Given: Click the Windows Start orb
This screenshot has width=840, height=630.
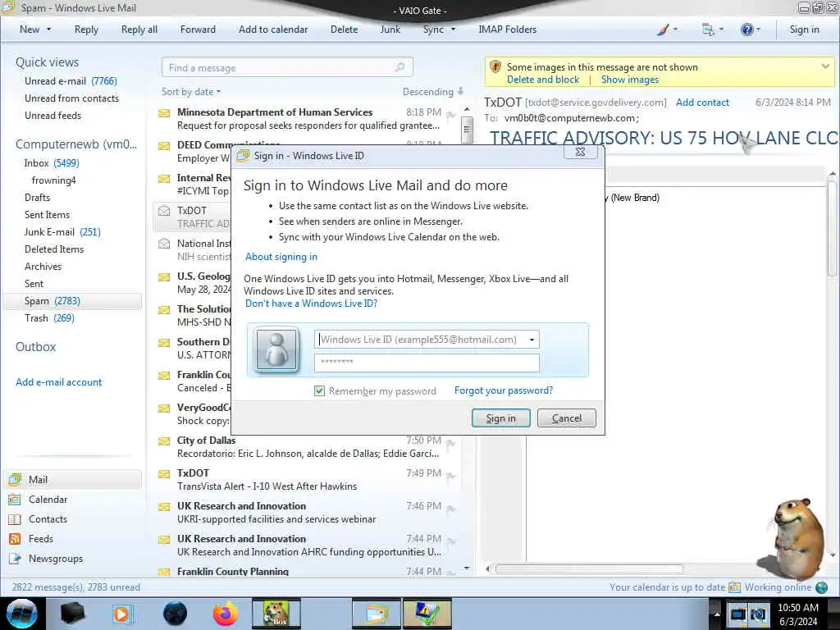Looking at the screenshot, I should click(21, 614).
